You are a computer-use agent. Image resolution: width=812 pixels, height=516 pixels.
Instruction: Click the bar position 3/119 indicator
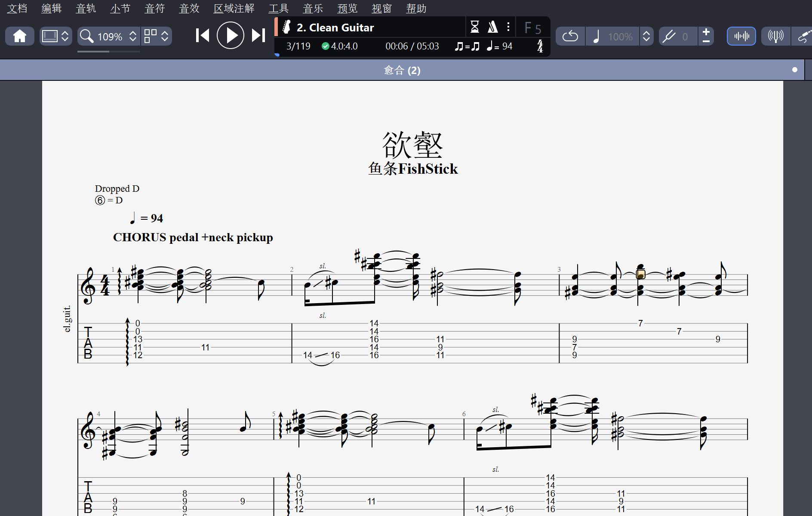point(298,46)
